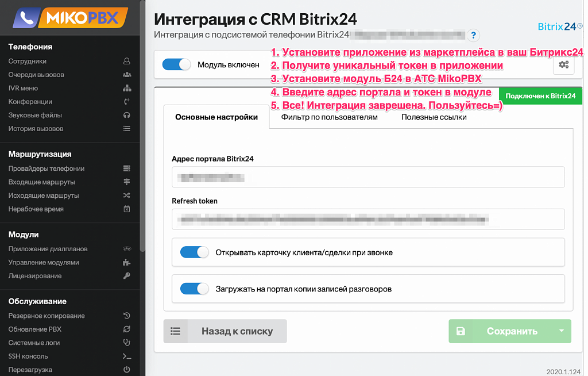
Task: Open История вызовов menu item
Action: [x=36, y=128]
